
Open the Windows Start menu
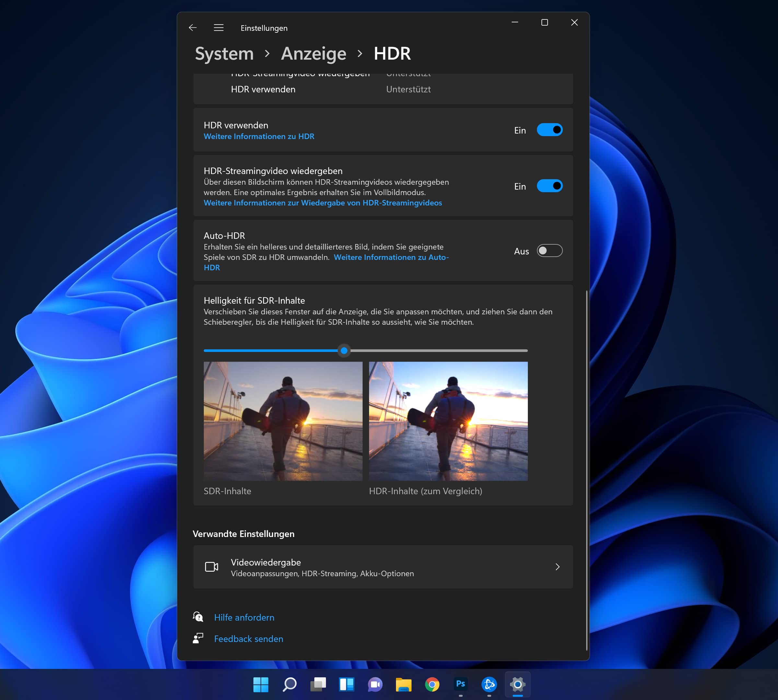[x=261, y=684]
